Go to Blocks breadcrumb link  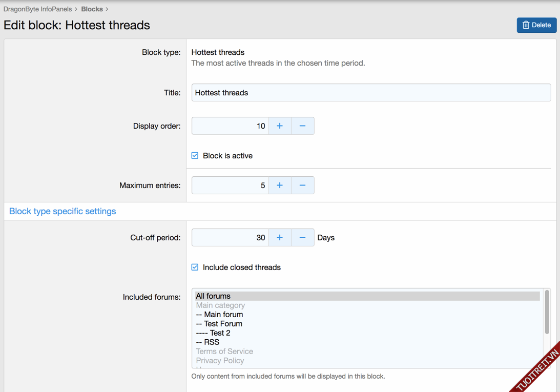click(92, 9)
